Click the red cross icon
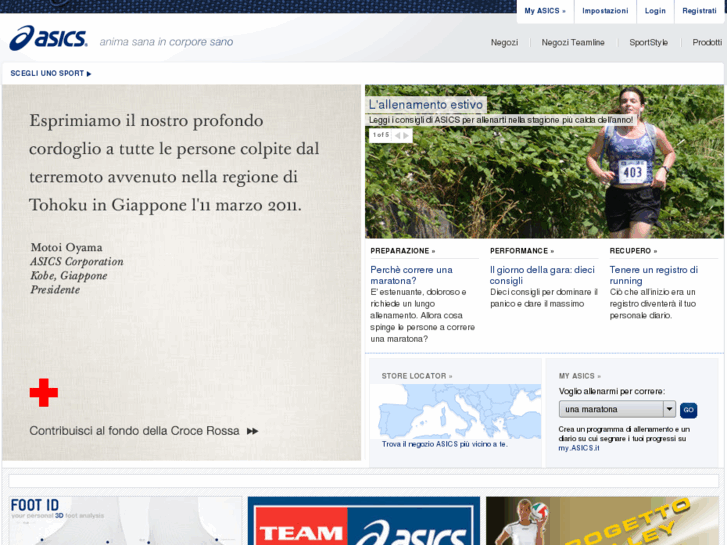 click(x=44, y=392)
